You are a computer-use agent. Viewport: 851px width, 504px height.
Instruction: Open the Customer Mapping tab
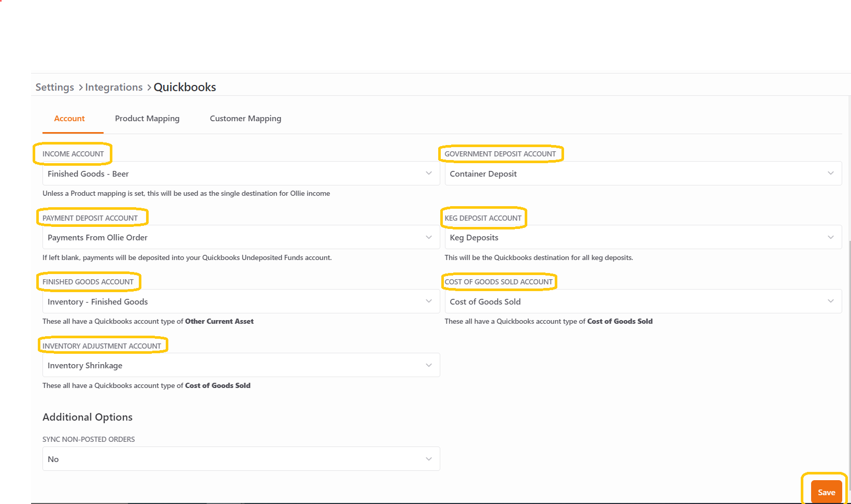click(x=246, y=119)
